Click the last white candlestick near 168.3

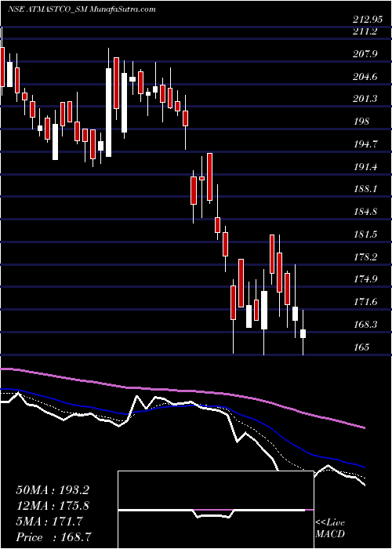[x=303, y=333]
